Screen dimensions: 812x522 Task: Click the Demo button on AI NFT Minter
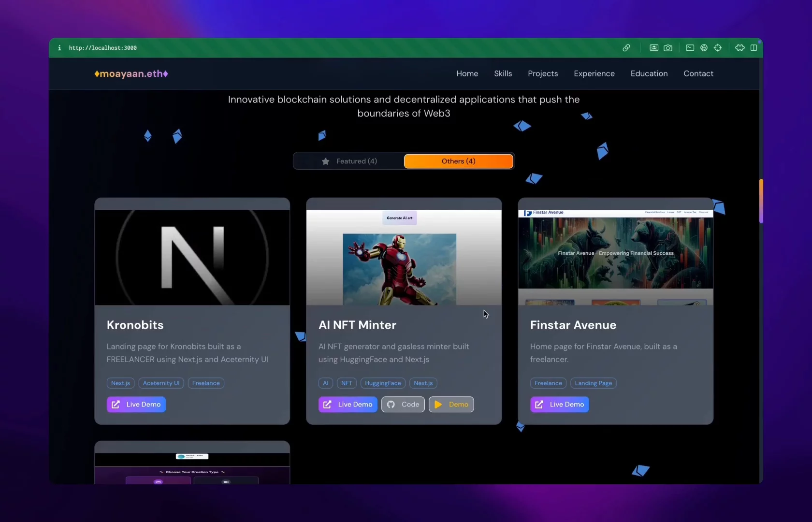[x=451, y=405]
